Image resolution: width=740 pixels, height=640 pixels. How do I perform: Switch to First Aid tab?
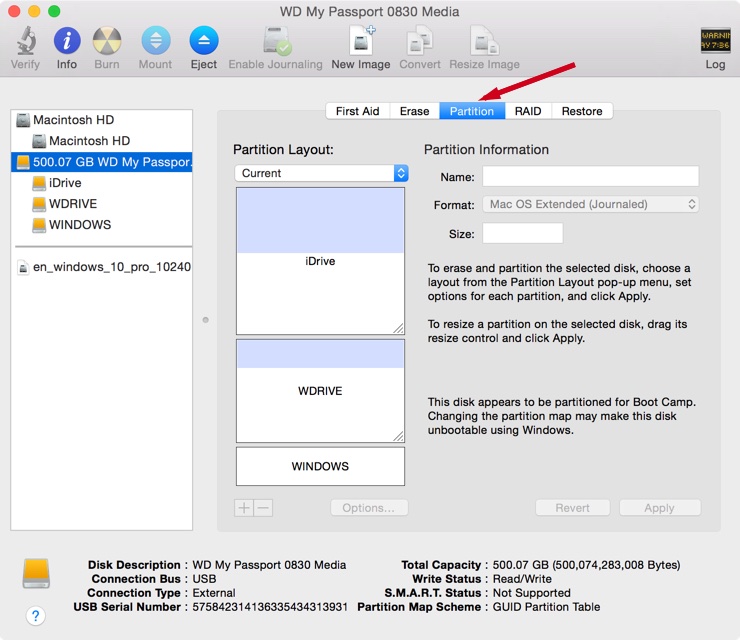tap(358, 111)
